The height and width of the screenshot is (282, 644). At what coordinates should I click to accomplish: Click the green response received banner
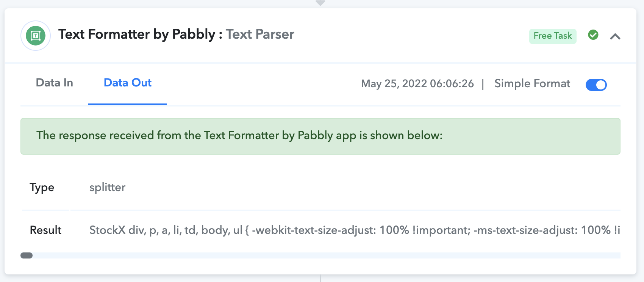tap(320, 136)
